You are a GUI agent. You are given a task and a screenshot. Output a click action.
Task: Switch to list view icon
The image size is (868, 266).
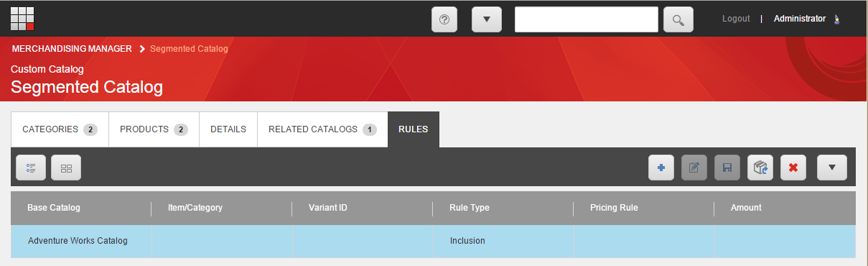coord(31,168)
